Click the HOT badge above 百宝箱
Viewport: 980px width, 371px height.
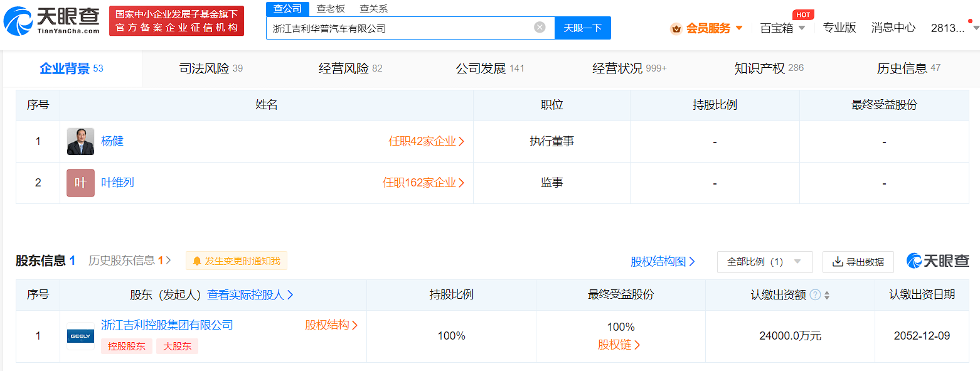[803, 14]
